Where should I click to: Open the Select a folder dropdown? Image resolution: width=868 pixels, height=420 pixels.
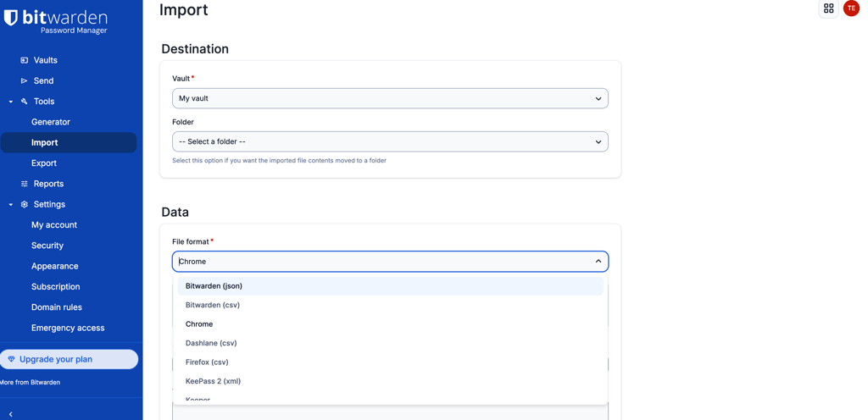pyautogui.click(x=390, y=141)
